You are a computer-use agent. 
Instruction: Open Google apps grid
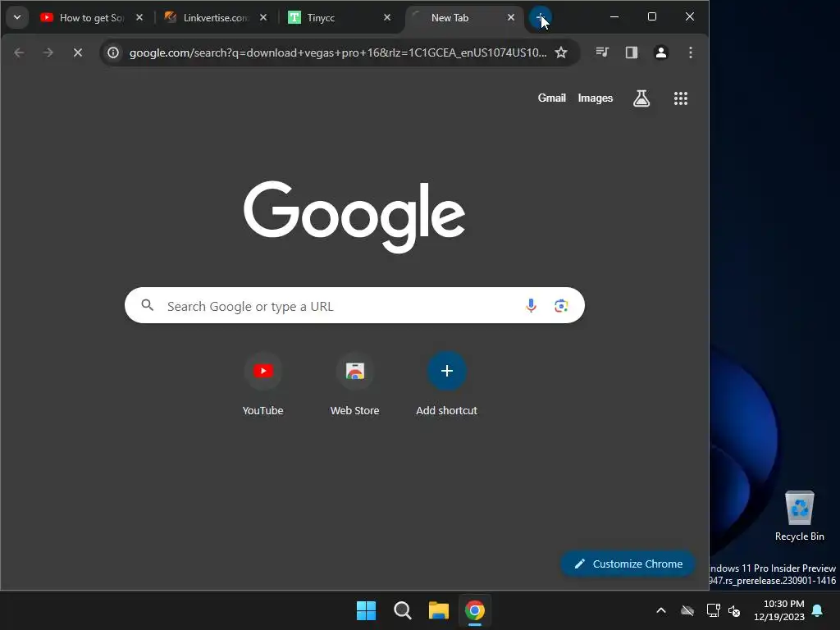point(680,98)
